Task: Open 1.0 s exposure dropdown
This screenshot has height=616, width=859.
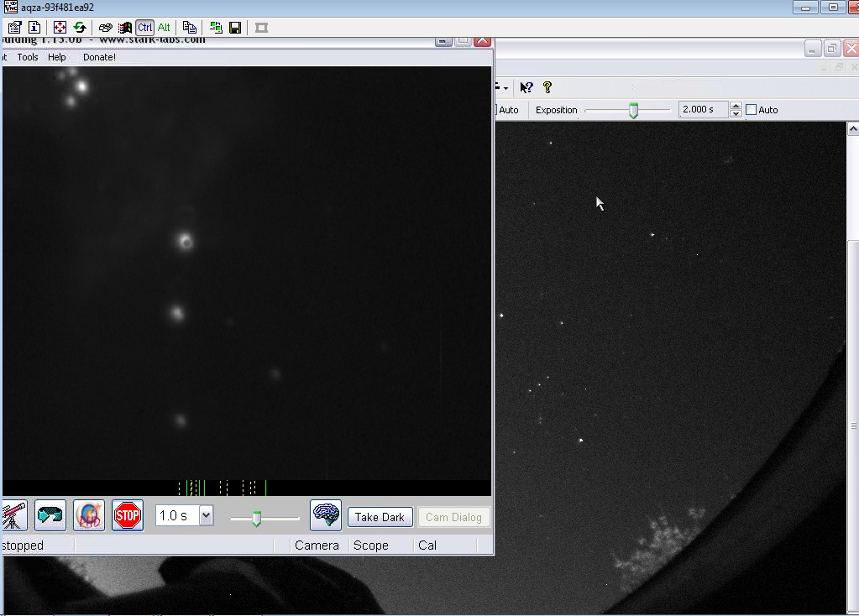Action: tap(206, 515)
